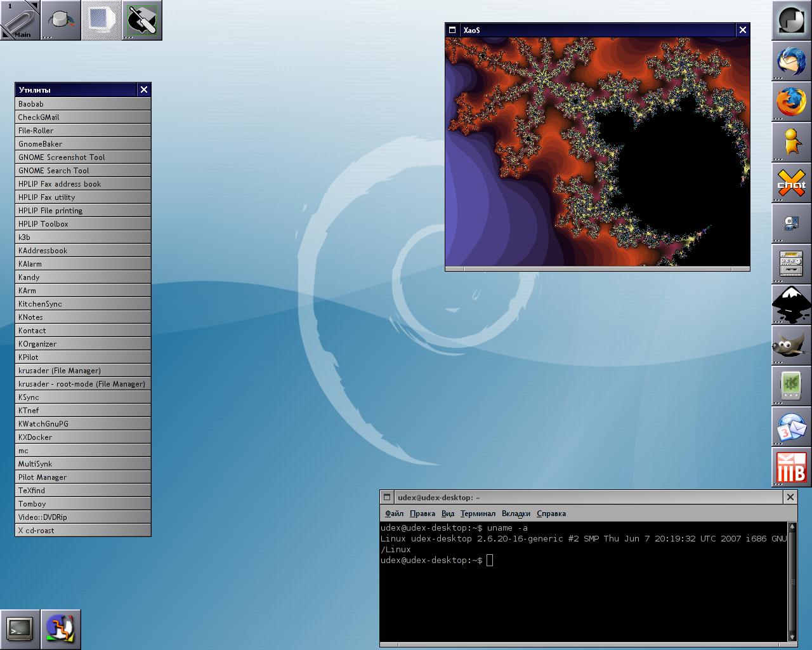Select KAlarm menu entry
This screenshot has height=650, width=812.
(83, 263)
